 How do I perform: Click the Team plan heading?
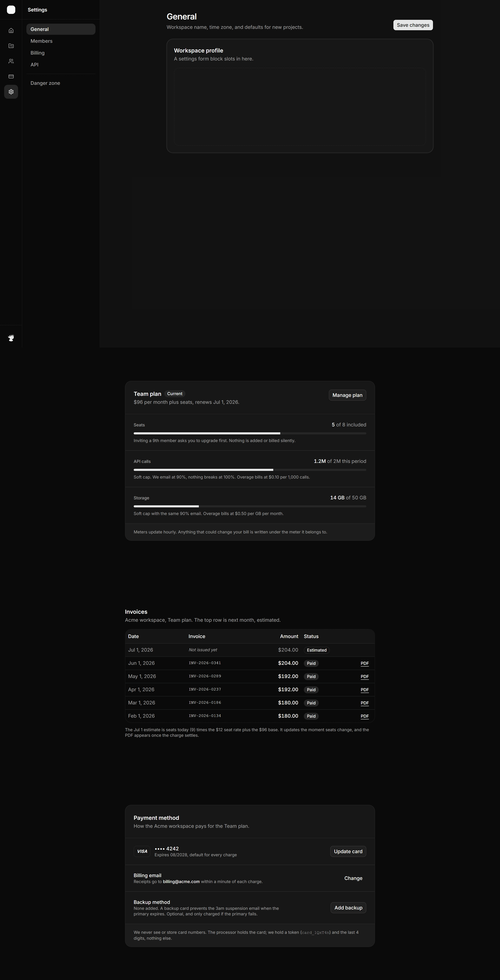[148, 394]
